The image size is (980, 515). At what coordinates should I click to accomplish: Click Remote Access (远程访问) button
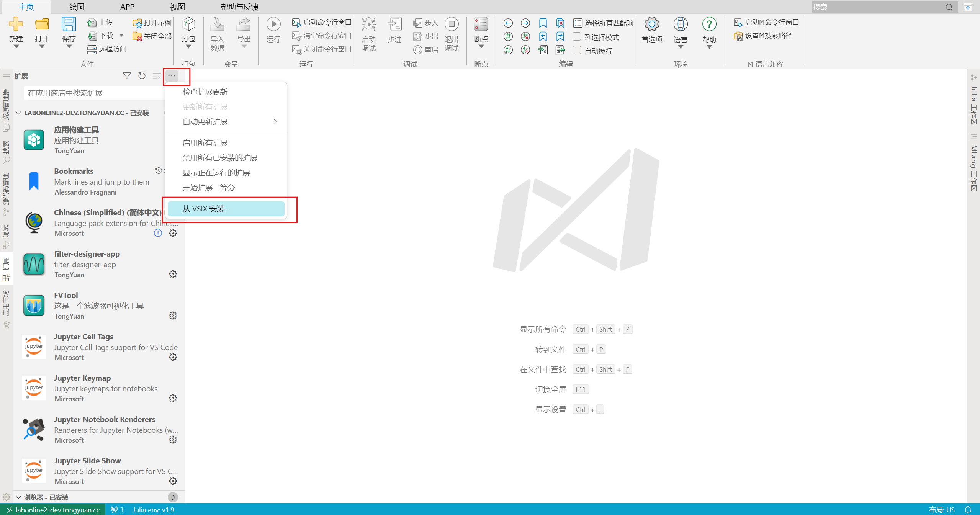click(x=107, y=49)
